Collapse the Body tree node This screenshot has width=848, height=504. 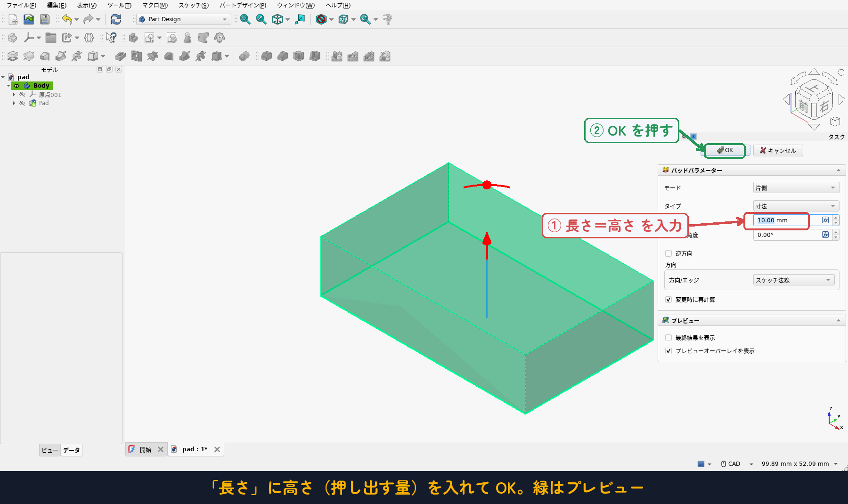[8, 86]
